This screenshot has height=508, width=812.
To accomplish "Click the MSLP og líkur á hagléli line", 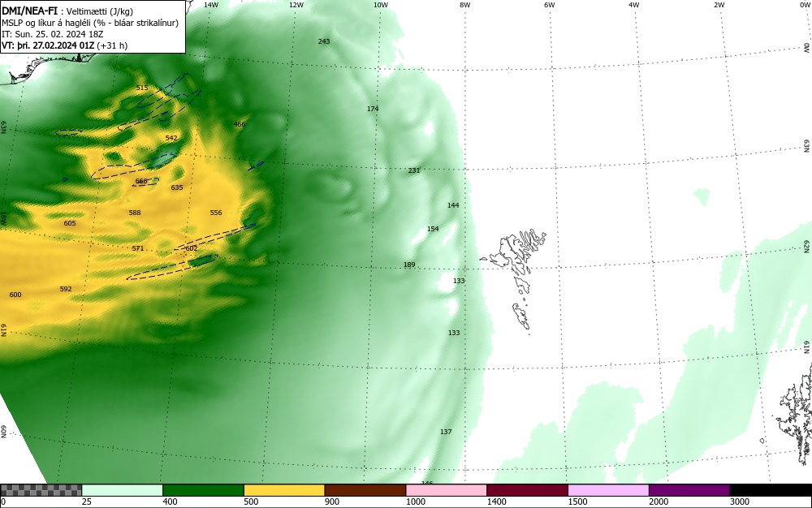I will [x=89, y=23].
